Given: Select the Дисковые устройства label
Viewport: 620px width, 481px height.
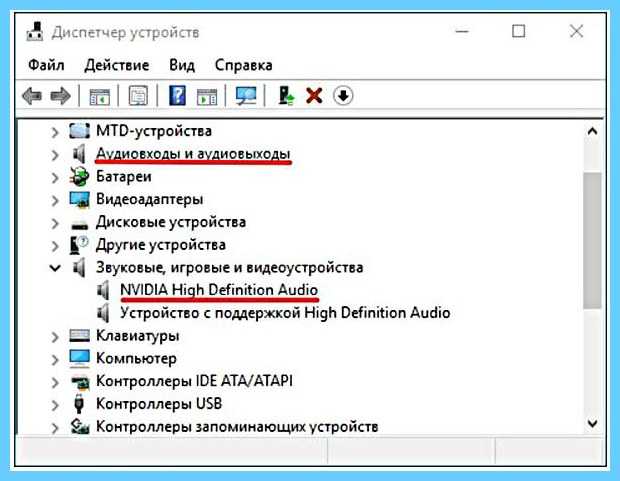Looking at the screenshot, I should (x=171, y=222).
